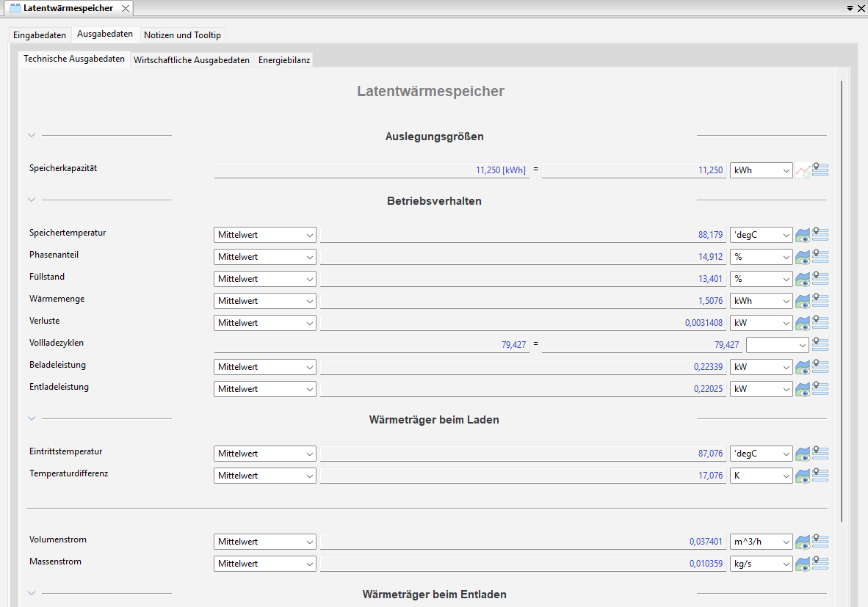The image size is (868, 607).
Task: Click the line-chart add icon beside Speicherkapazität
Action: pyautogui.click(x=803, y=170)
